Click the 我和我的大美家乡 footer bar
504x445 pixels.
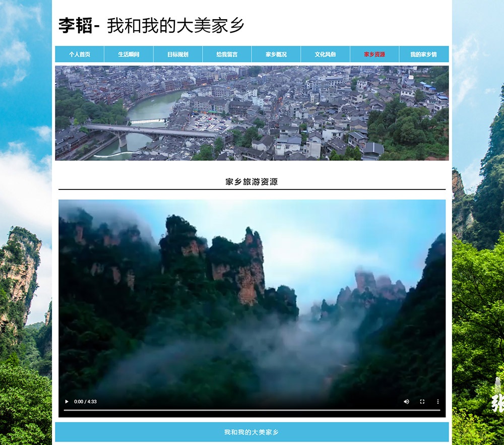[251, 432]
